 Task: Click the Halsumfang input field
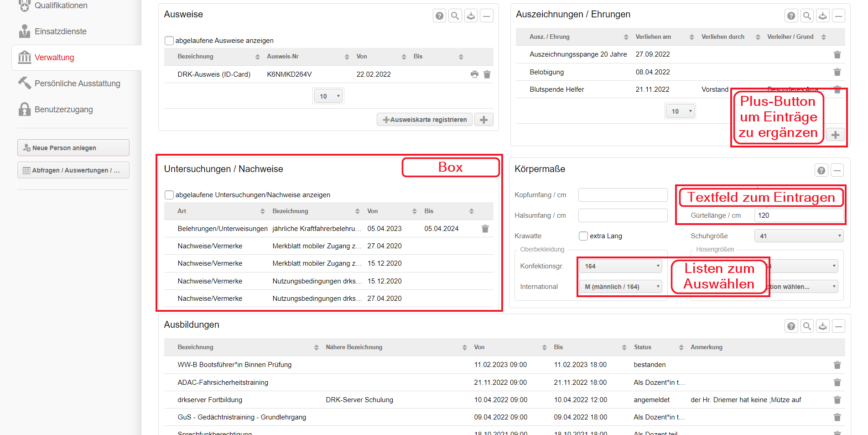pyautogui.click(x=623, y=215)
